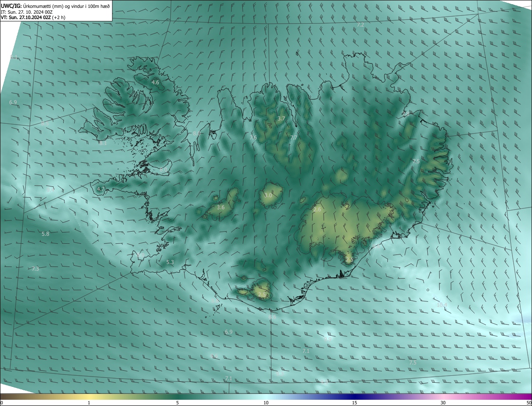Viewport: 532px width, 406px height.
Task: Click the 4.6 value in the Westfjords
Action: coord(155,83)
